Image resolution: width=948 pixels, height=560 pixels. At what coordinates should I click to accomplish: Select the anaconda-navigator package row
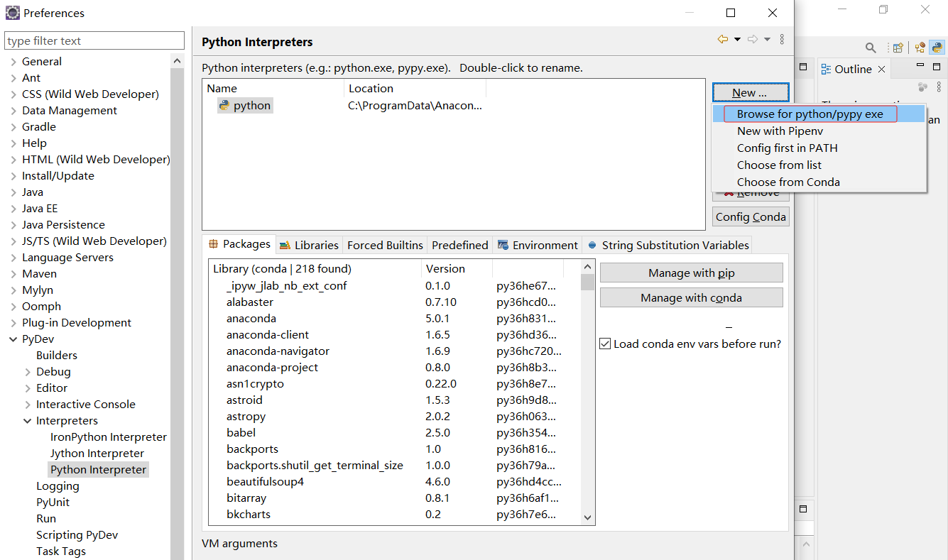click(x=395, y=351)
